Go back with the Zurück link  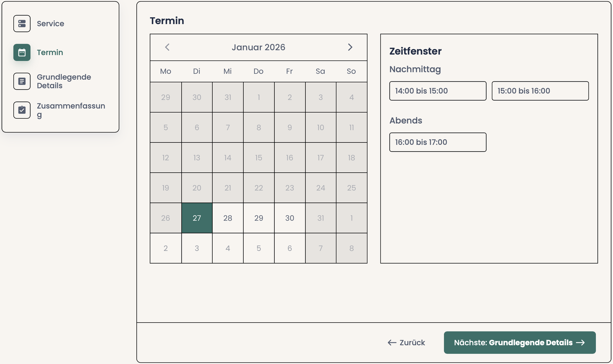406,343
